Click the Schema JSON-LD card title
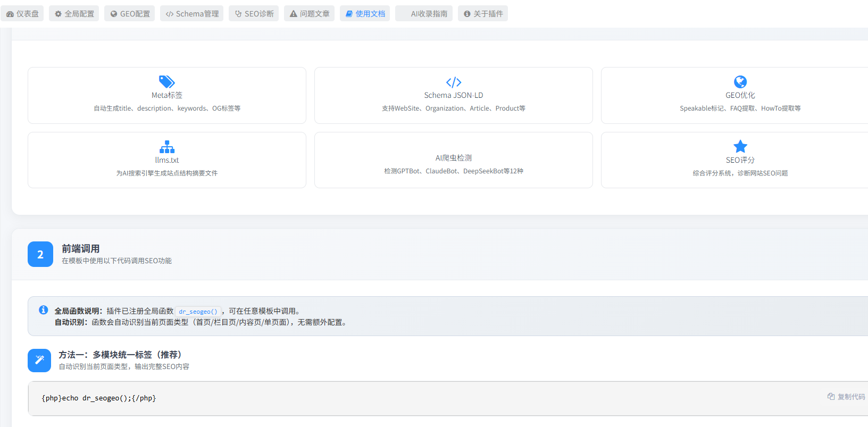This screenshot has height=427, width=868. (454, 95)
